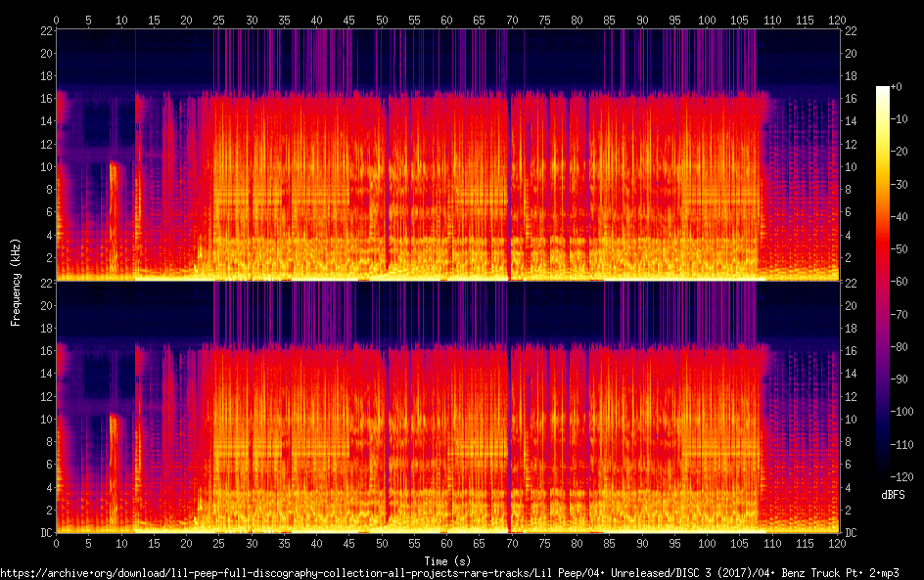Click the "+0" colorbar value
Viewport: 924px width, 580px height.
click(x=896, y=86)
